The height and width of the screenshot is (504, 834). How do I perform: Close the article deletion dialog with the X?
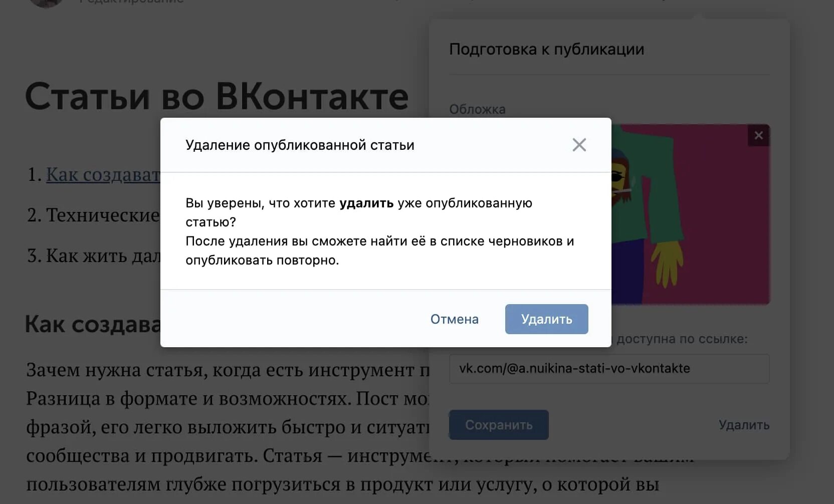click(579, 145)
